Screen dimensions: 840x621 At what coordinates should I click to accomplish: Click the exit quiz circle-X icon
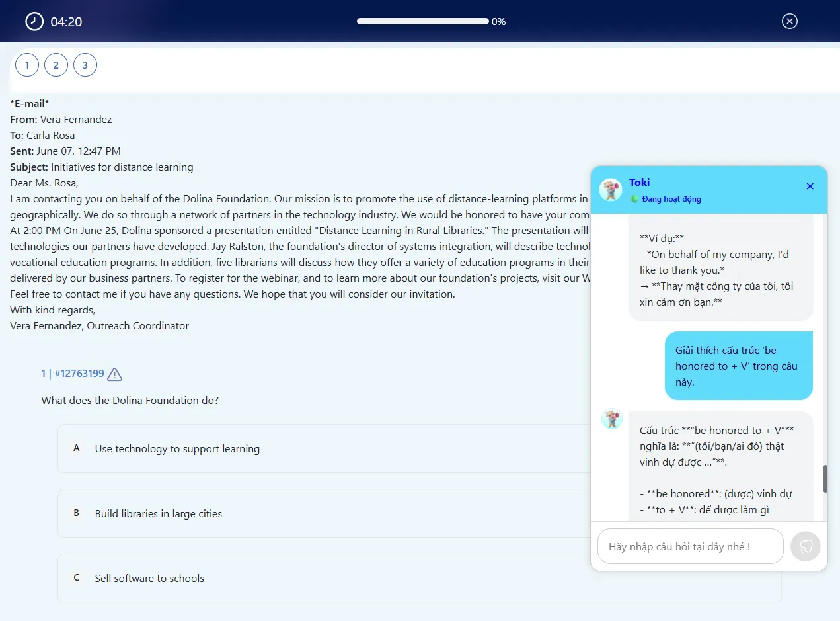click(790, 21)
